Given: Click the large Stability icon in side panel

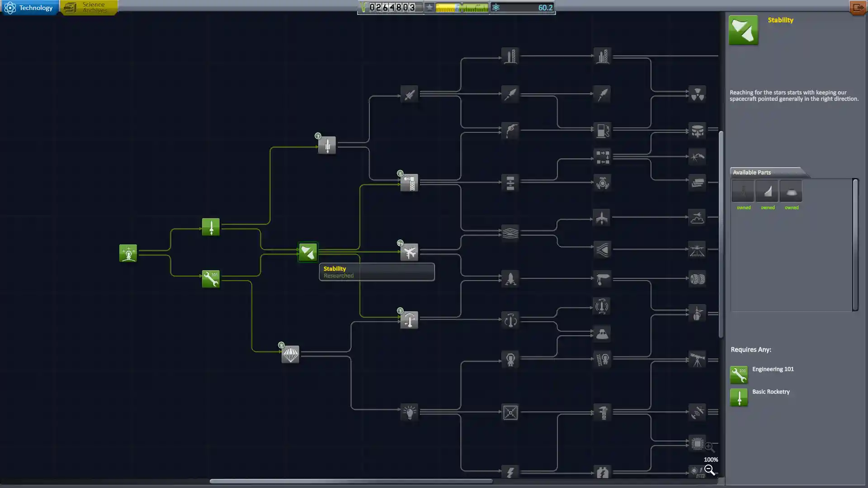Looking at the screenshot, I should click(x=744, y=30).
